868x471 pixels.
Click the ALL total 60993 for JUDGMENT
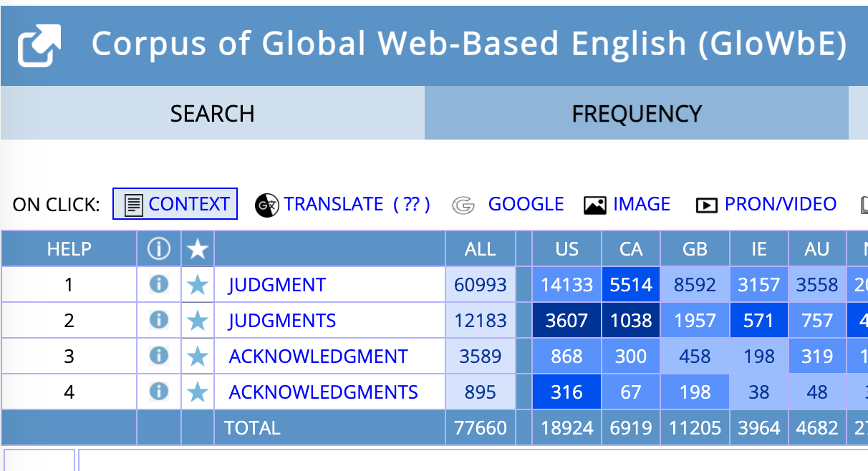(x=481, y=285)
